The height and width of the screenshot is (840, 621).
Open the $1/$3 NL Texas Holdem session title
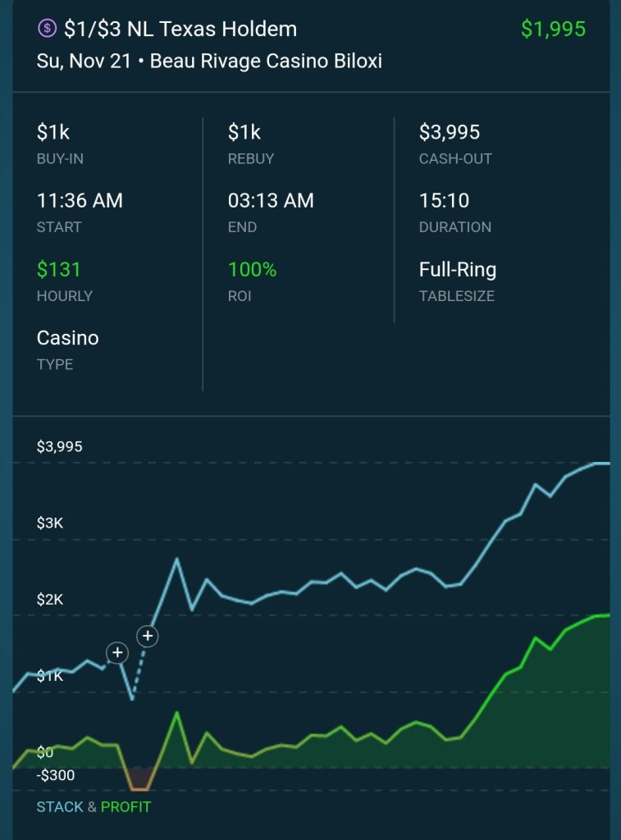[180, 30]
